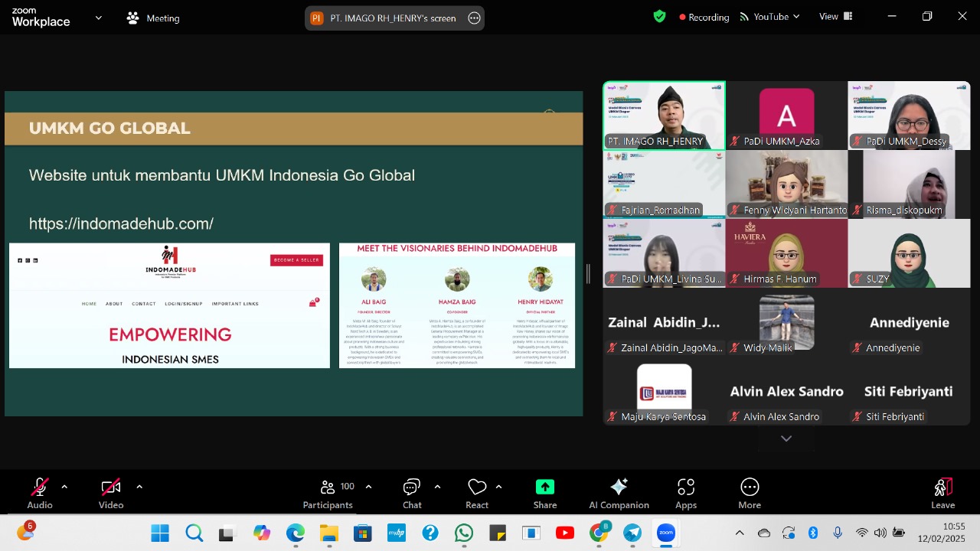This screenshot has width=980, height=551.
Task: Select the Maju Karya Sentosa logo tile
Action: click(664, 391)
